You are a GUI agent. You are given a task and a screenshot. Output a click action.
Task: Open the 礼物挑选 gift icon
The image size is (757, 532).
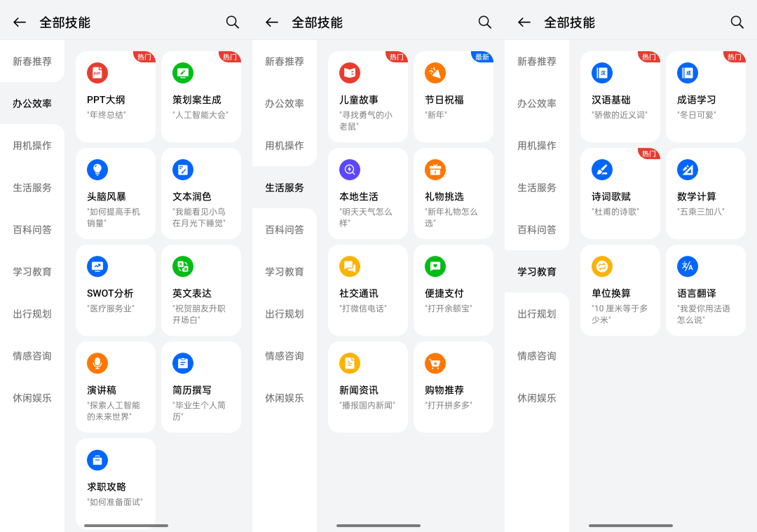pyautogui.click(x=435, y=170)
